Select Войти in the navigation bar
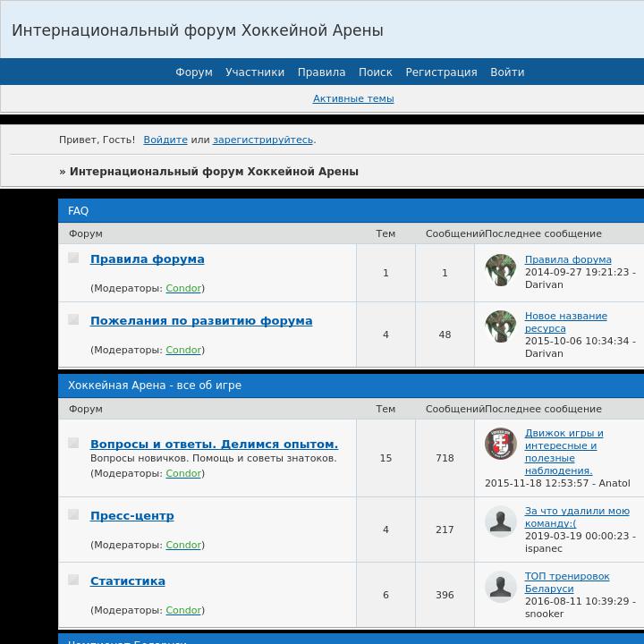Image resolution: width=644 pixels, height=644 pixels. click(x=507, y=72)
